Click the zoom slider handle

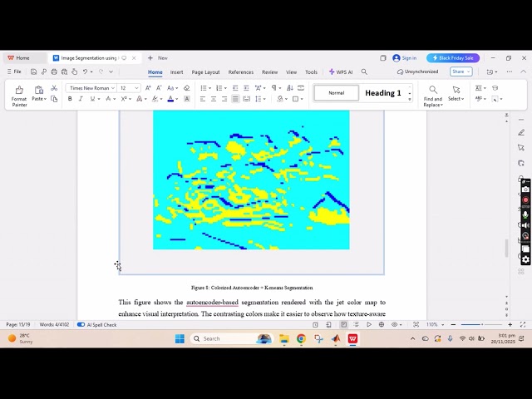[x=482, y=325]
